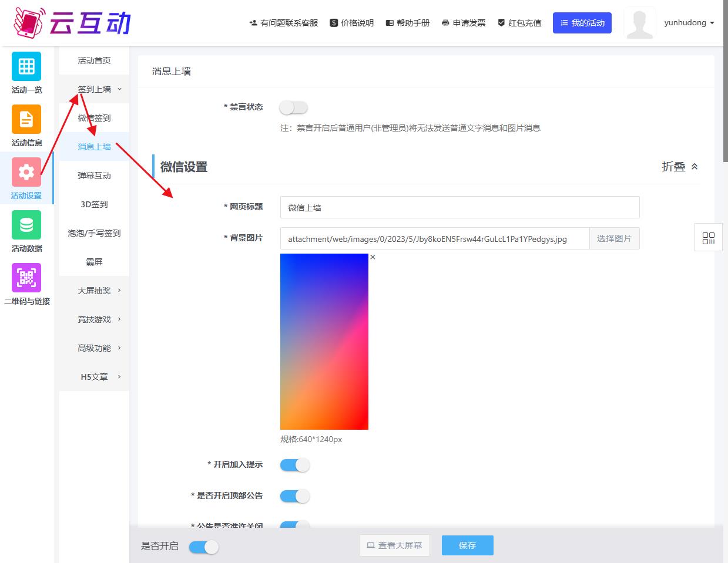Screen dimensions: 728x563
Task: Open 3D签到 menu item
Action: click(94, 204)
